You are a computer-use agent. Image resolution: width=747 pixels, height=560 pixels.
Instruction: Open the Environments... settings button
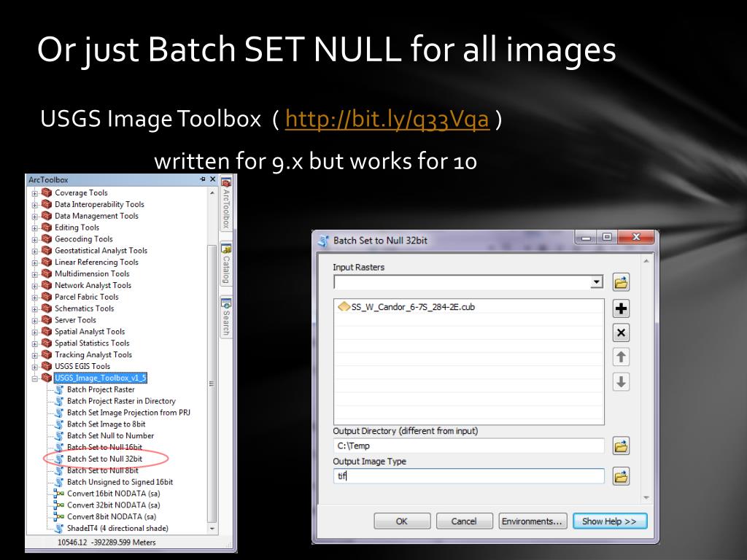click(x=532, y=521)
